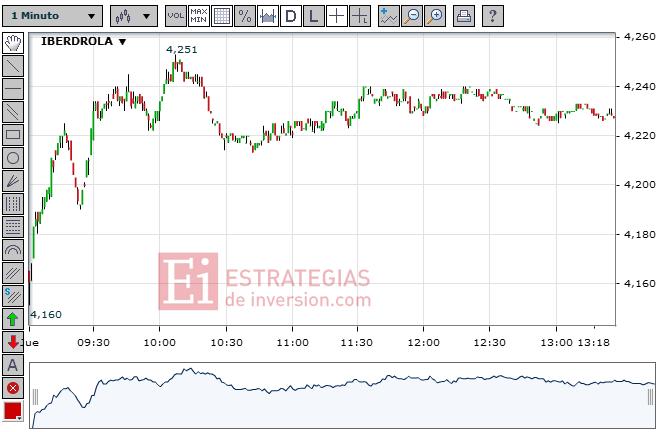
Task: Toggle the chart grid
Action: click(222, 16)
